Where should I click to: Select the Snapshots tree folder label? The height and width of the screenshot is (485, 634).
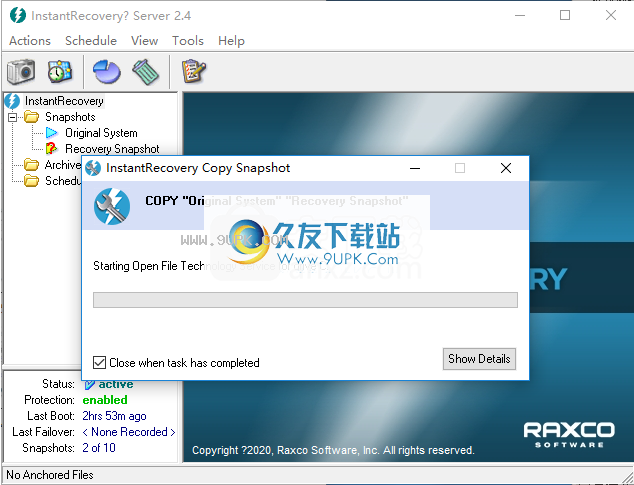point(70,117)
